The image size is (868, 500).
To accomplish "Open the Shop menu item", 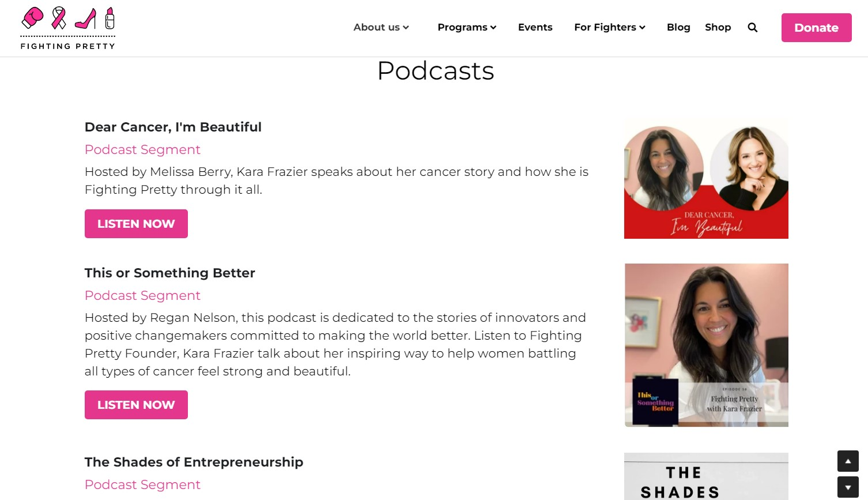I will point(718,27).
